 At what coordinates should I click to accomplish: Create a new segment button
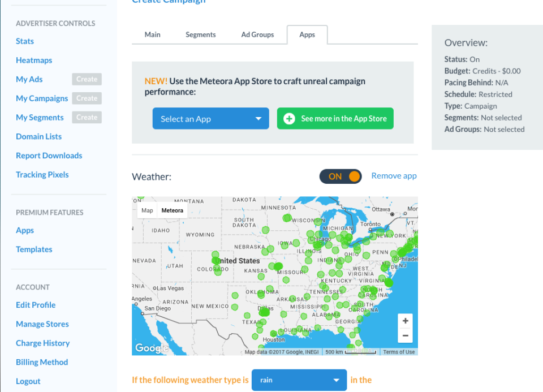pos(87,117)
